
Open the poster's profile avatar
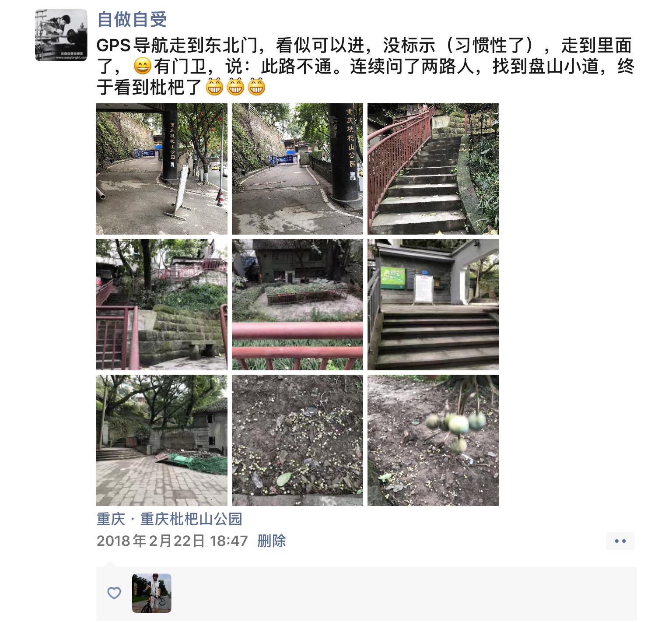(x=61, y=35)
